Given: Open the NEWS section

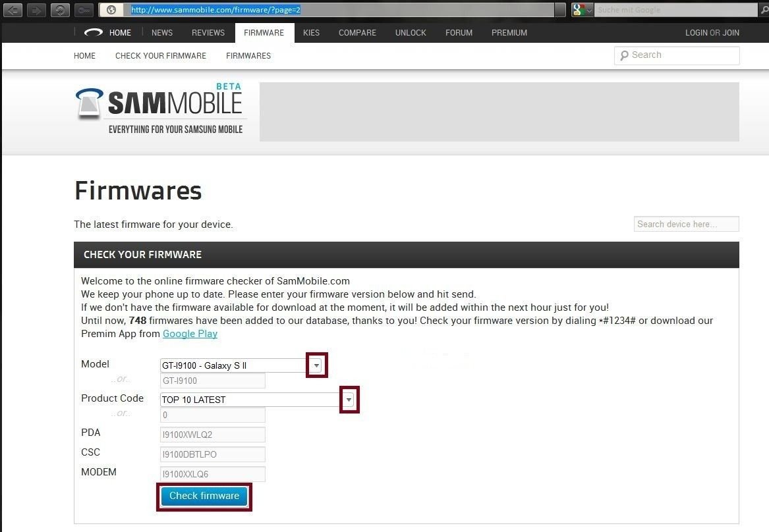Looking at the screenshot, I should point(162,33).
